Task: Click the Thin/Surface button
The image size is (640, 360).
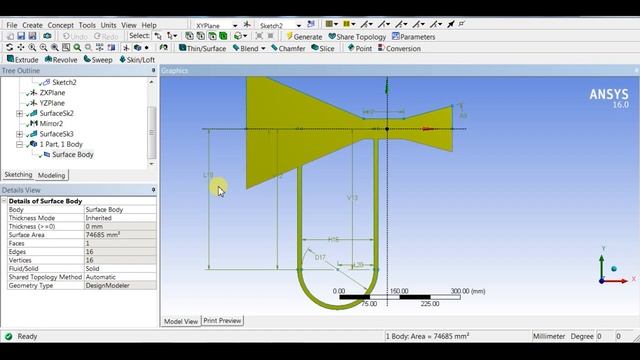Action: 202,48
